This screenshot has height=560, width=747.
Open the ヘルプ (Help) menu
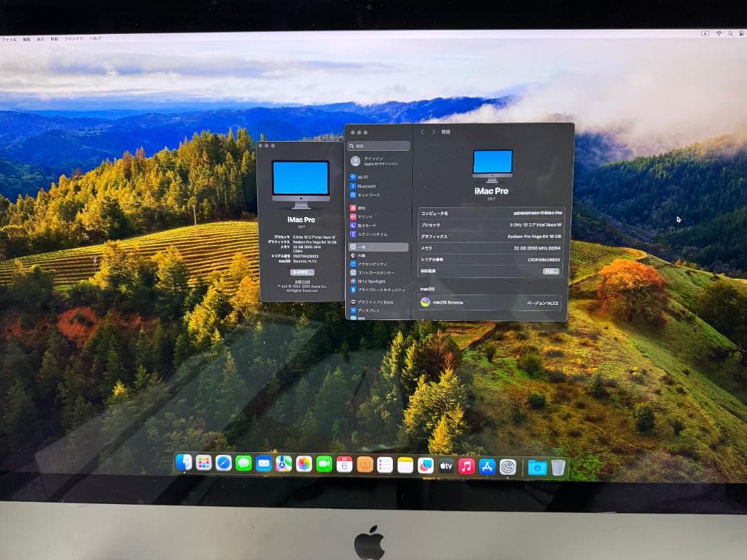tap(95, 39)
